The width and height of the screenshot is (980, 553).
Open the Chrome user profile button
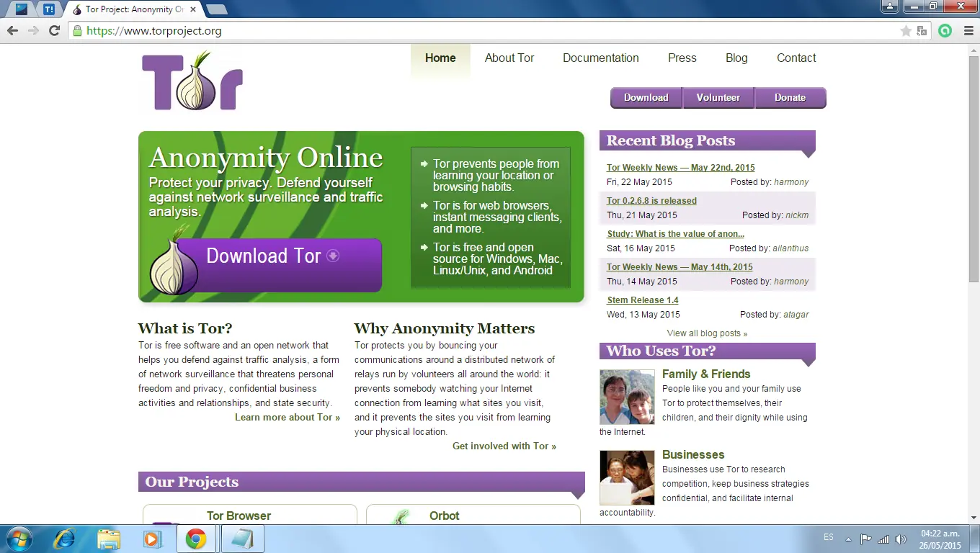(x=890, y=6)
